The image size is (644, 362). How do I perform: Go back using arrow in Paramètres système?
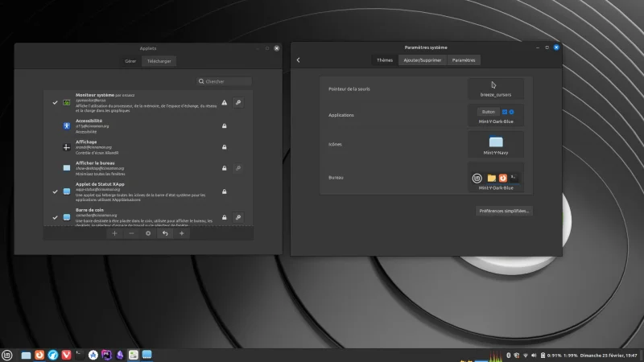tap(298, 60)
